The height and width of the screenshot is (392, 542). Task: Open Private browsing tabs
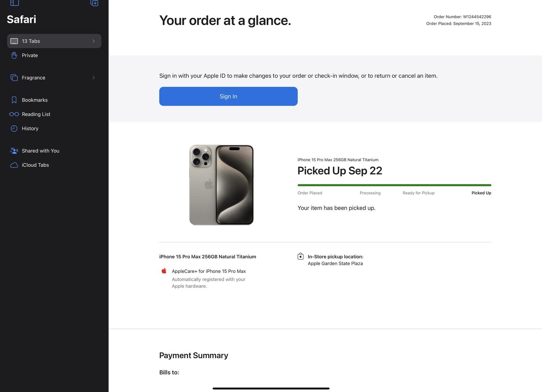(30, 56)
